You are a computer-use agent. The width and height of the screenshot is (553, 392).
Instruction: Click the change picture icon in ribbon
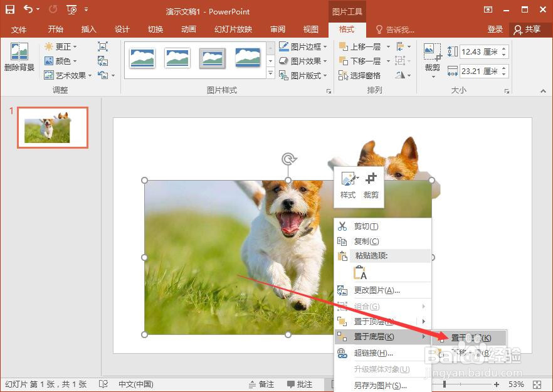103,61
